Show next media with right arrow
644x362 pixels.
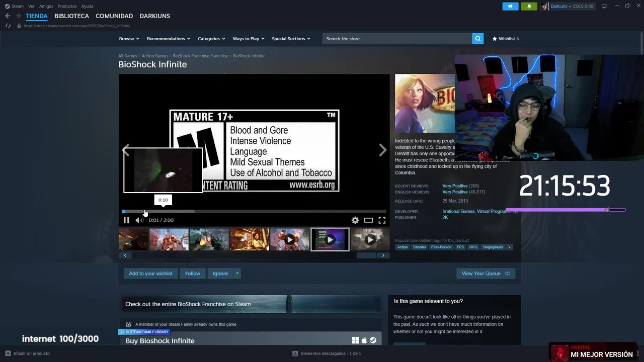(x=382, y=150)
